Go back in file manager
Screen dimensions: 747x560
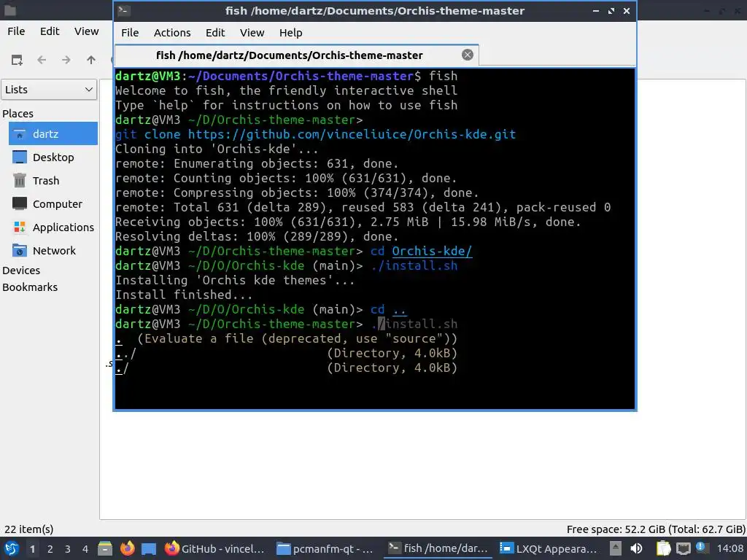point(42,60)
